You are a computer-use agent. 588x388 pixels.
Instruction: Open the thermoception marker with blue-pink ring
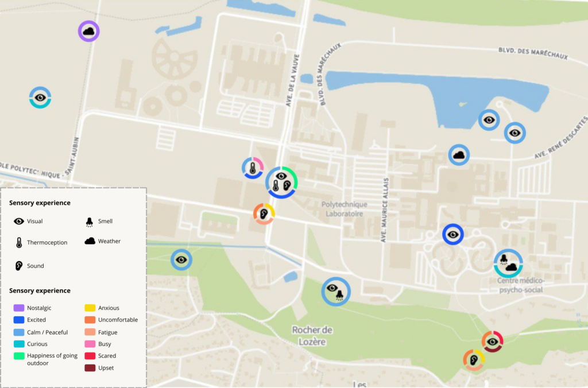[x=252, y=168]
